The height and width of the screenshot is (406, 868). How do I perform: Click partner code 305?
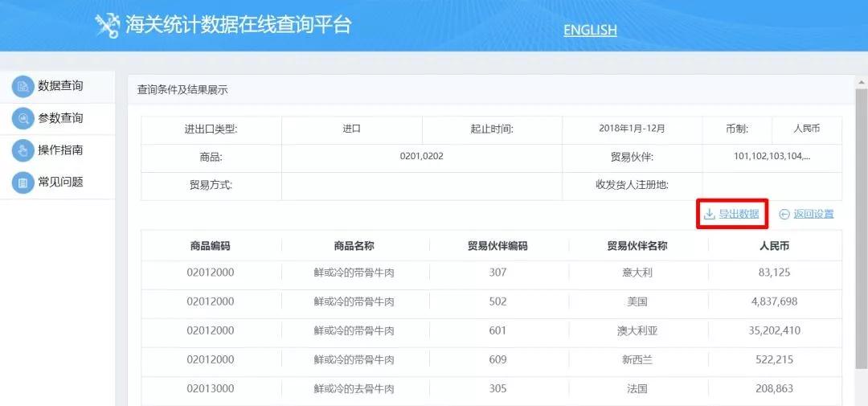pos(497,389)
